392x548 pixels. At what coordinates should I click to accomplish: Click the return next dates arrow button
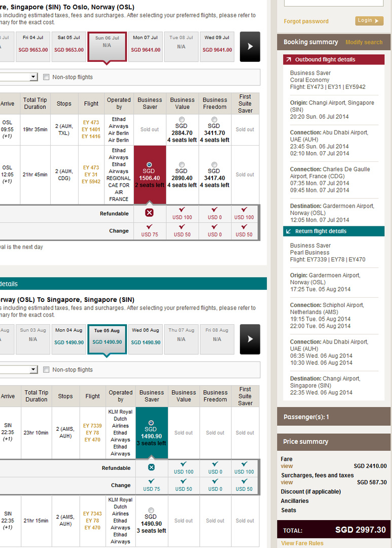pos(250,339)
